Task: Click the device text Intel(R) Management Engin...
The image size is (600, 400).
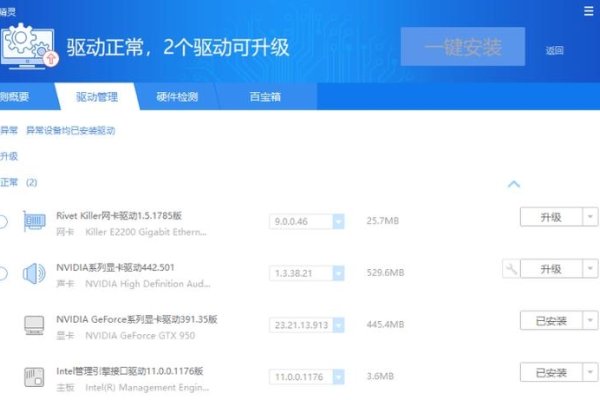Action: tap(147, 387)
